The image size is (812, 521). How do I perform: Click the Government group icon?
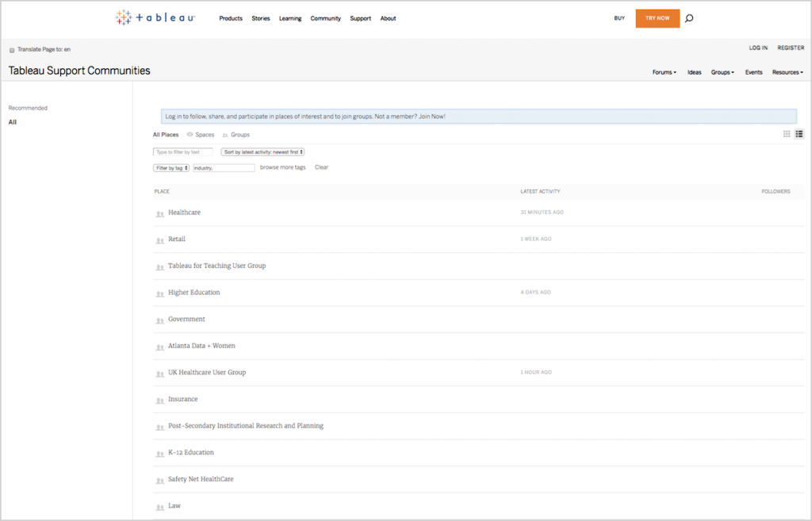pos(159,320)
